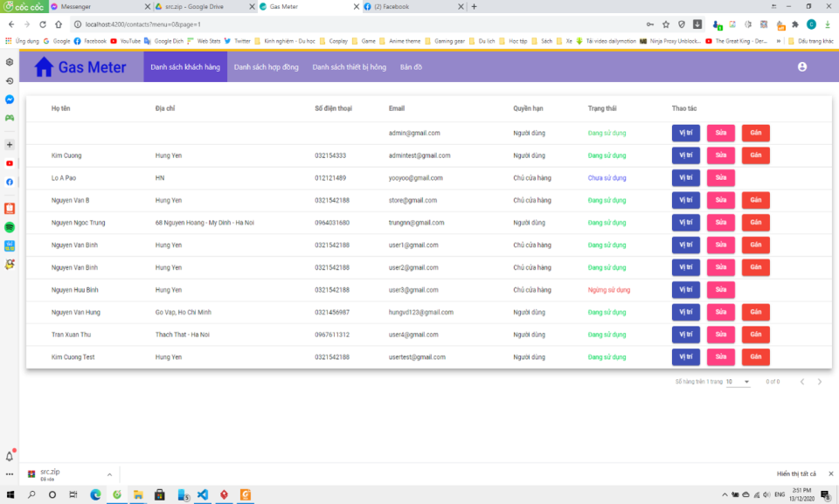Viewport: 839px width, 504px height.
Task: Click Gán button for Tran Xuan Thu
Action: (x=755, y=335)
